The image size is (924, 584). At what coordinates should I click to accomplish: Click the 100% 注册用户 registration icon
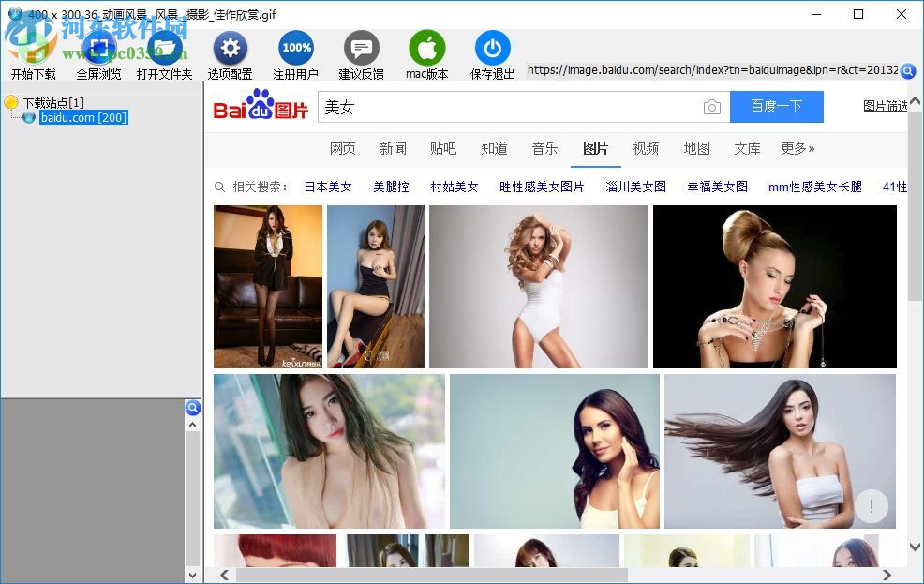tap(295, 47)
